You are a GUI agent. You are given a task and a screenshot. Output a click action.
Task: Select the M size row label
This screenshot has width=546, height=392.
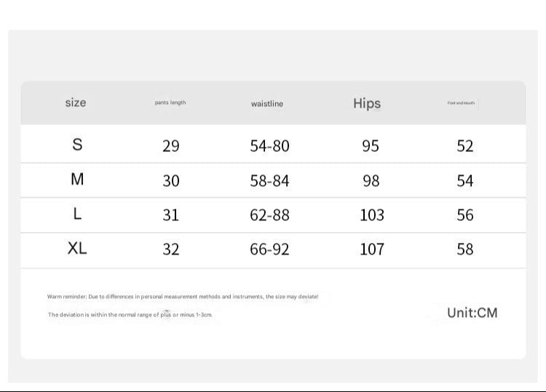coord(77,180)
